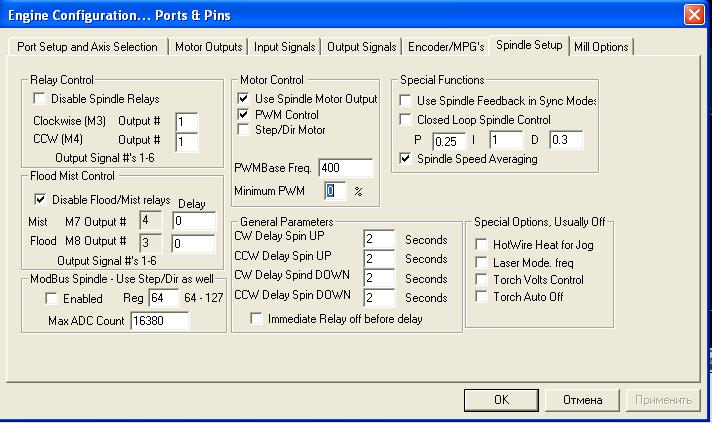Click the PWMBase Freq. input field

tap(345, 167)
